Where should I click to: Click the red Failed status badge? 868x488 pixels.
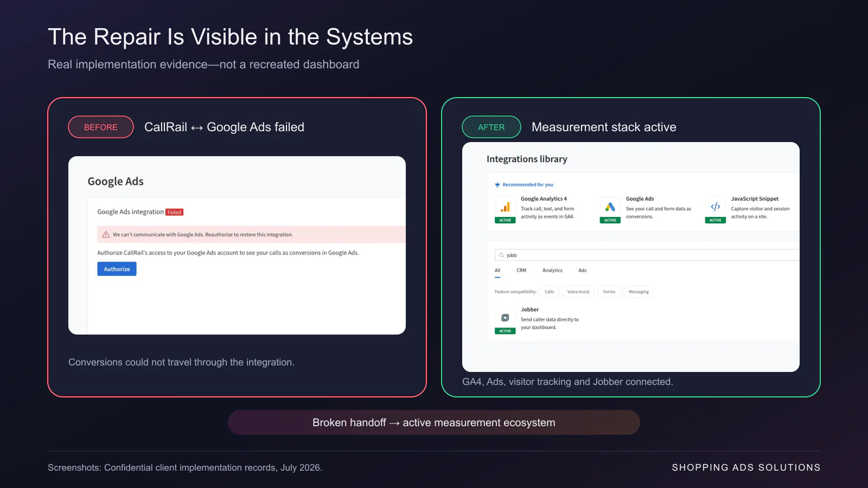[175, 212]
